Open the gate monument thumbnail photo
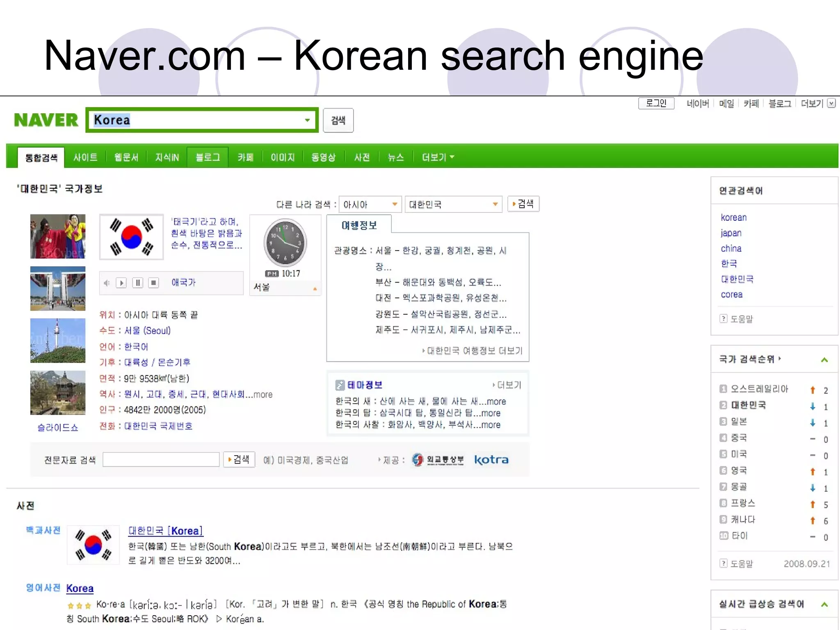The width and height of the screenshot is (840, 630). click(x=58, y=288)
